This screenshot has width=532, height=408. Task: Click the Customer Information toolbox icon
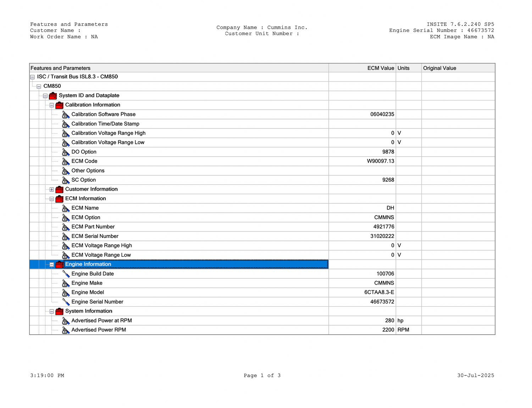coord(59,189)
